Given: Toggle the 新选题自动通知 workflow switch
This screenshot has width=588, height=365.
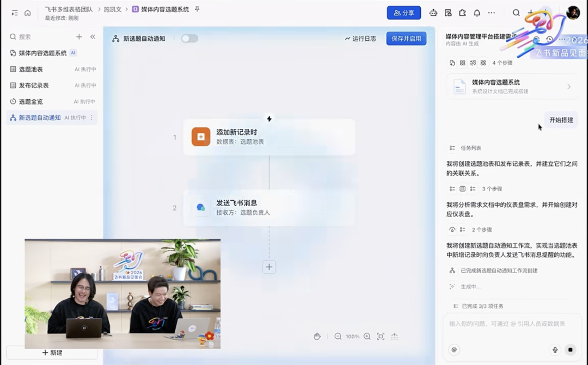Looking at the screenshot, I should point(189,39).
